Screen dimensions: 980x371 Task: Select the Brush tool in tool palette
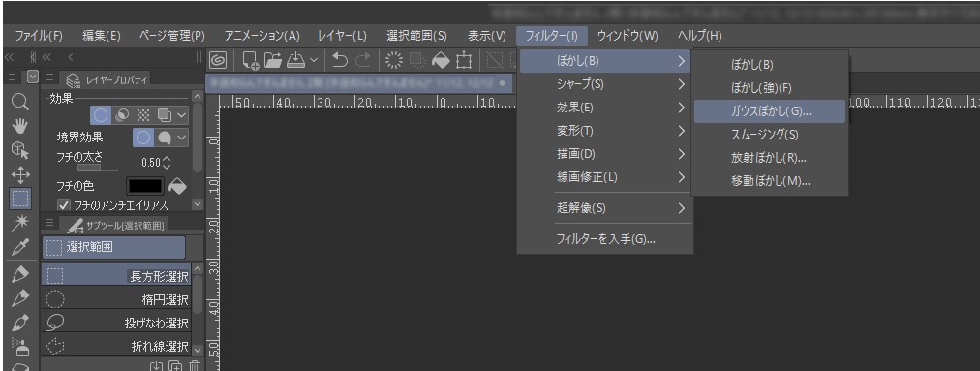[20, 323]
